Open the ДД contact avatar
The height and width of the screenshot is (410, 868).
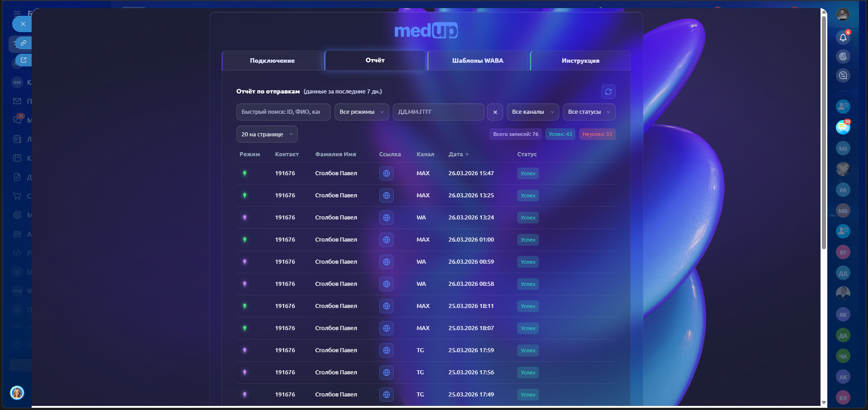pyautogui.click(x=843, y=273)
